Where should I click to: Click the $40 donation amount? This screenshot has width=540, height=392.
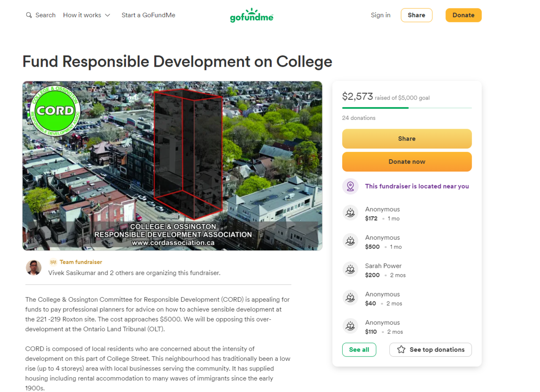[370, 303]
